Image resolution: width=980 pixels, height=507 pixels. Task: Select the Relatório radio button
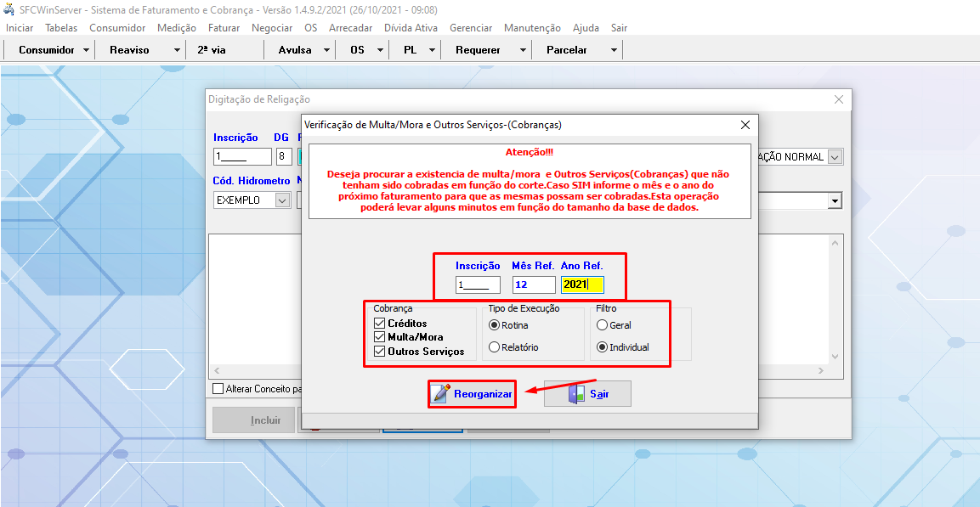[x=494, y=347]
